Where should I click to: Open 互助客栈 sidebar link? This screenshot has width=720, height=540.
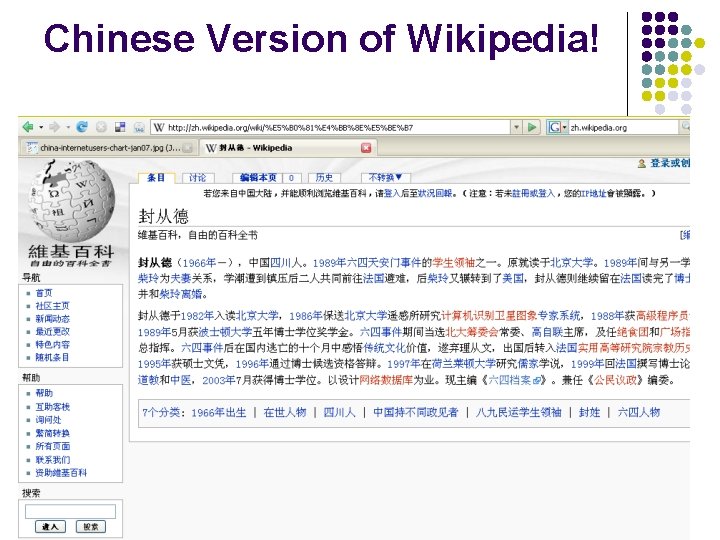[52, 406]
